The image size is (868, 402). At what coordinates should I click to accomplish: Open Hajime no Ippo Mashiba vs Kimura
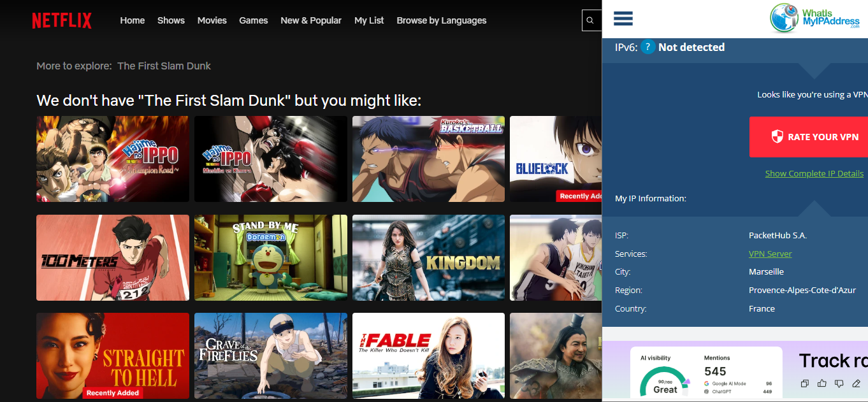coord(271,159)
